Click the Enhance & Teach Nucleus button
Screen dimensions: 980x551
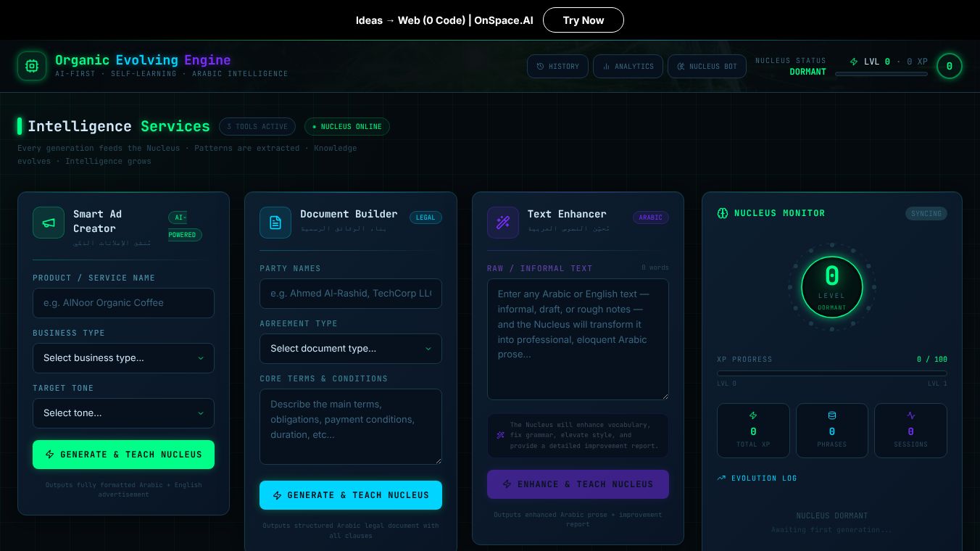coord(578,484)
